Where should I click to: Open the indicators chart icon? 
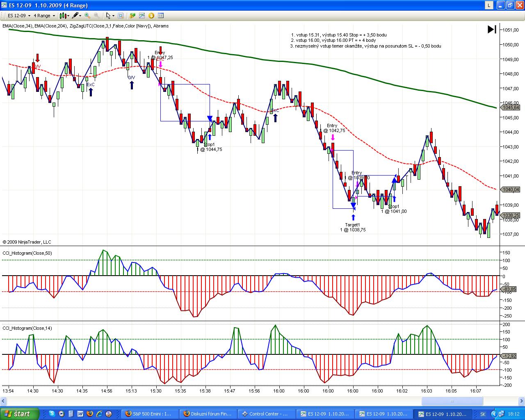click(x=142, y=16)
